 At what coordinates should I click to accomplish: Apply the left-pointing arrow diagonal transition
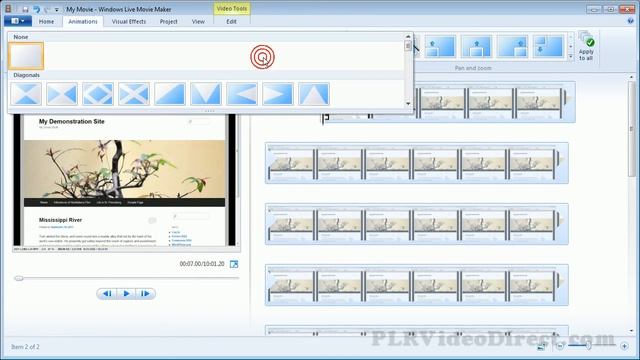coord(242,94)
